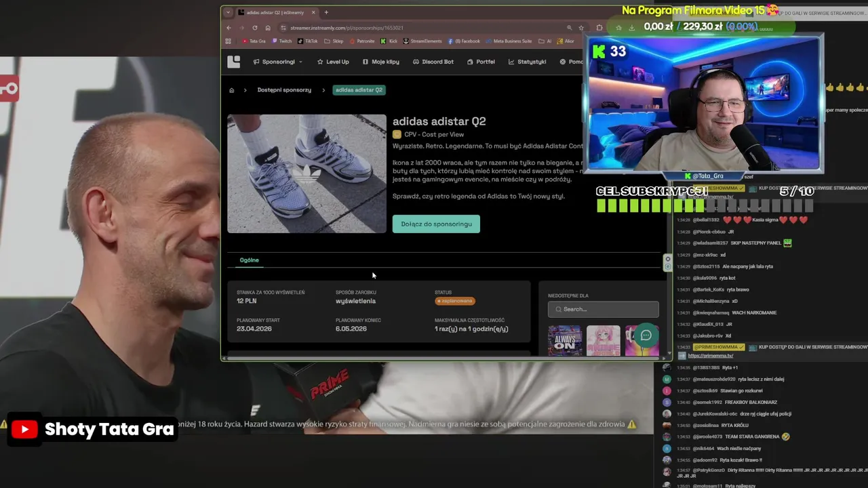This screenshot has height=488, width=868.
Task: Go back with the browser back arrow
Action: [229, 28]
